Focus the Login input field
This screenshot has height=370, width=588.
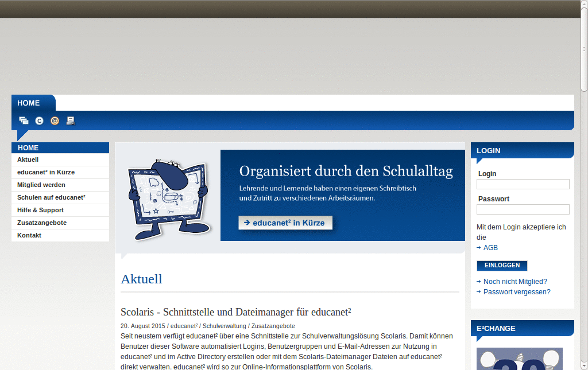tap(523, 184)
